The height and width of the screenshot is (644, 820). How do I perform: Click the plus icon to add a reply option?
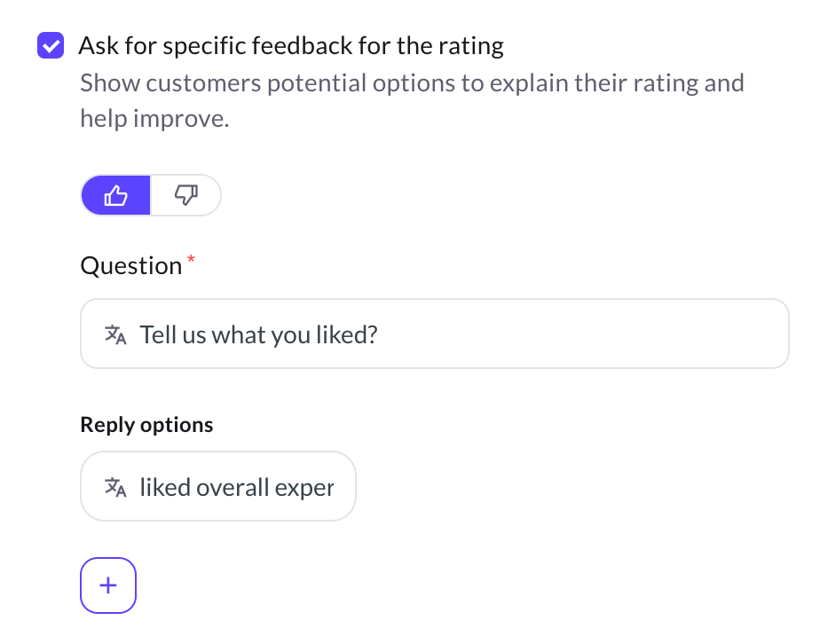tap(107, 585)
